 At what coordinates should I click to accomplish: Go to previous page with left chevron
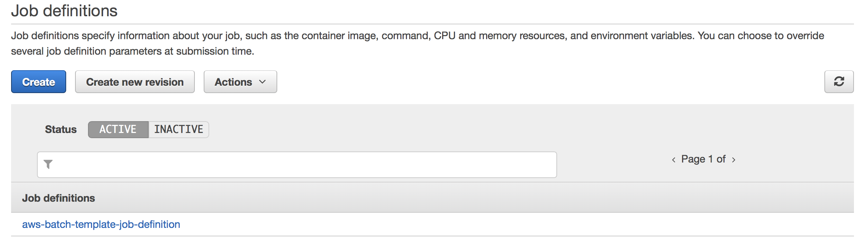coord(674,160)
